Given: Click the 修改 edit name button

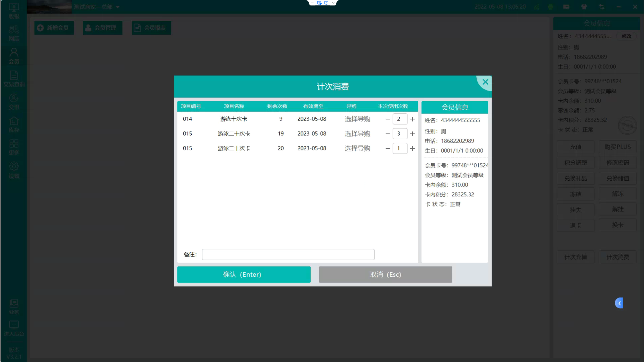Looking at the screenshot, I should [x=626, y=36].
